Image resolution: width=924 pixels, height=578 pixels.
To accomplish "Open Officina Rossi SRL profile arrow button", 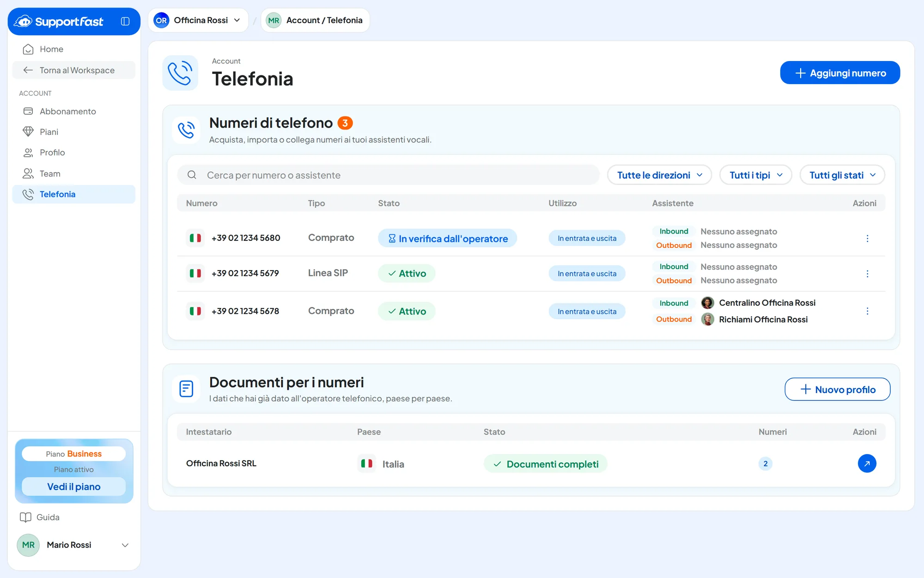I will (x=867, y=463).
